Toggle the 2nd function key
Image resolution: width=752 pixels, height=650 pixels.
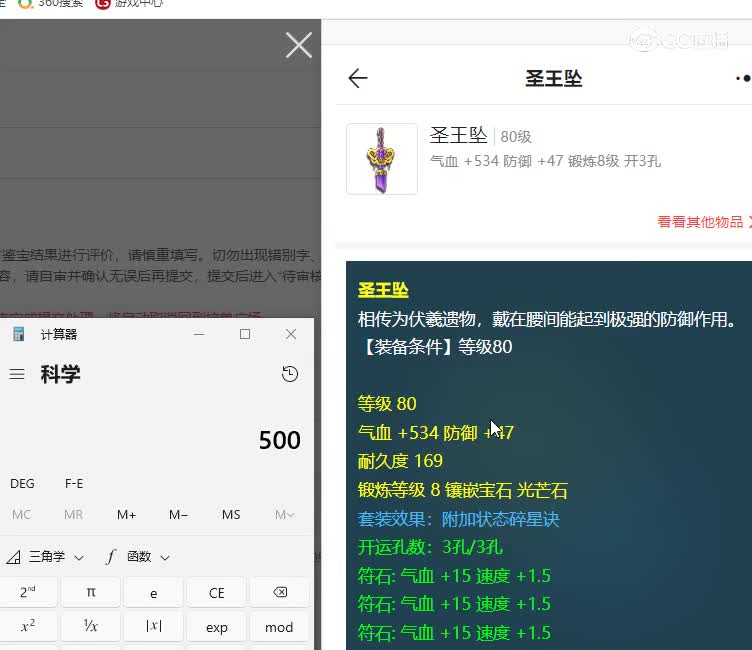pyautogui.click(x=28, y=592)
